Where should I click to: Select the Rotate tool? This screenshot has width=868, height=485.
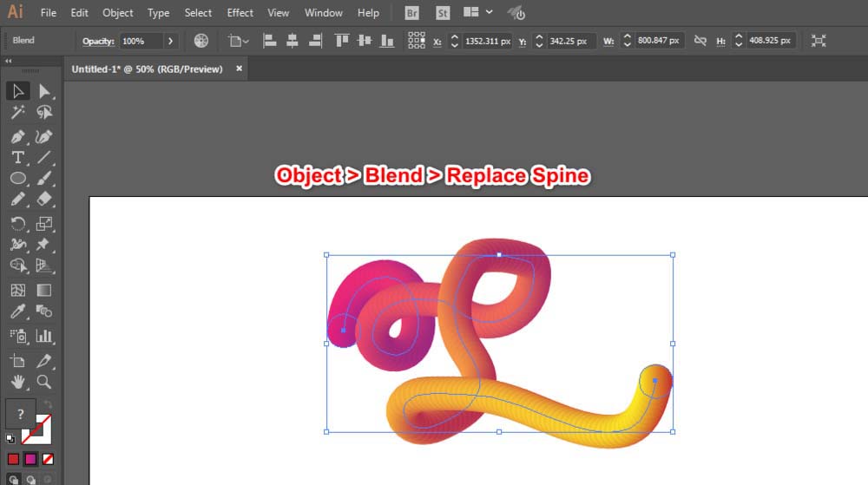coord(17,224)
